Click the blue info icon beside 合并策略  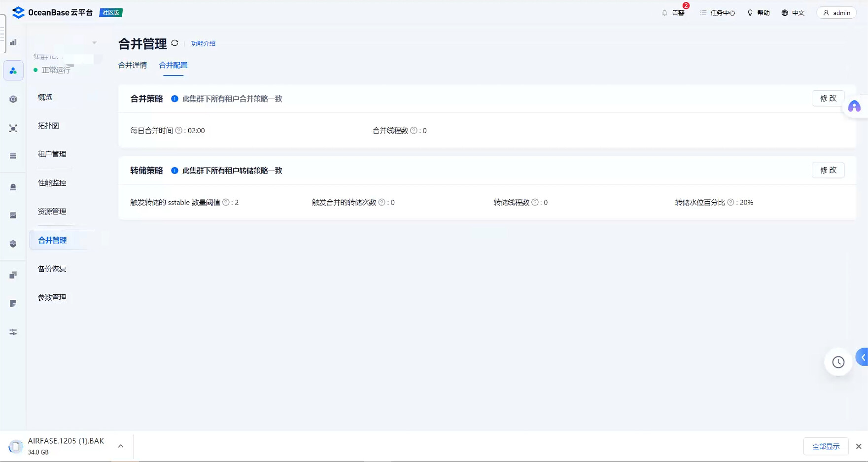[x=174, y=99]
